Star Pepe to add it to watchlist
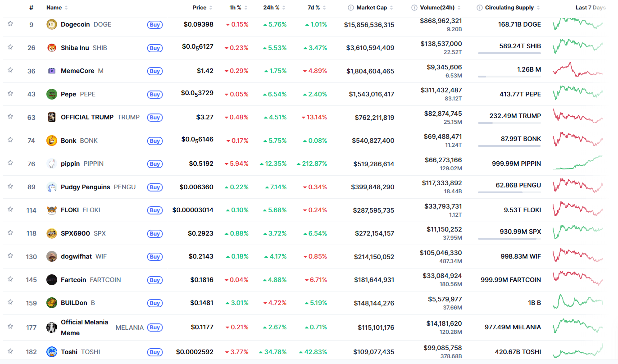Viewport: 618px width, 364px height. coord(10,94)
